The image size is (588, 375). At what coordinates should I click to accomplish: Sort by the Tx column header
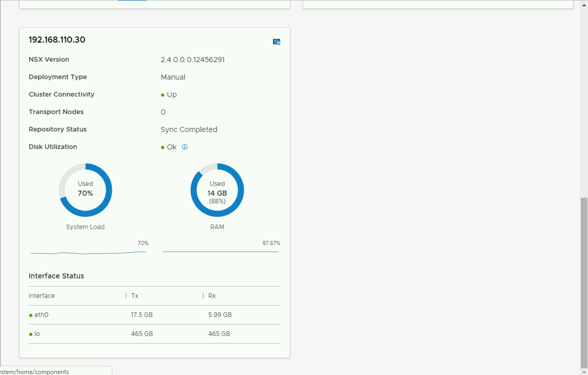coord(135,296)
